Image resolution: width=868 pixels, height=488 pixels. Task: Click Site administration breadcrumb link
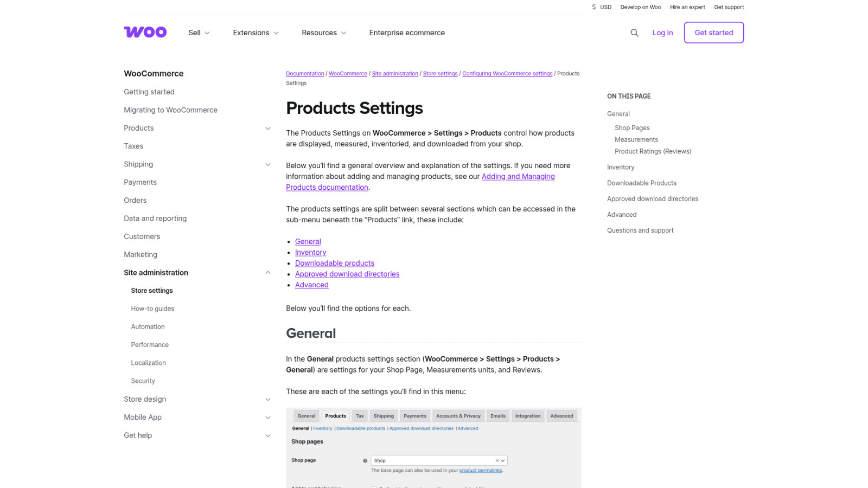tap(395, 74)
